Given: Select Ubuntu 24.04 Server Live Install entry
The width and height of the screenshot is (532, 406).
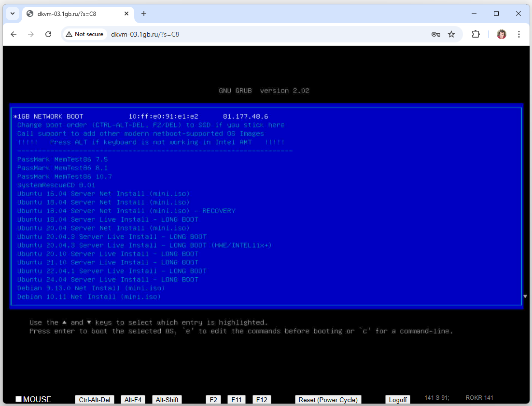Looking at the screenshot, I should click(108, 280).
